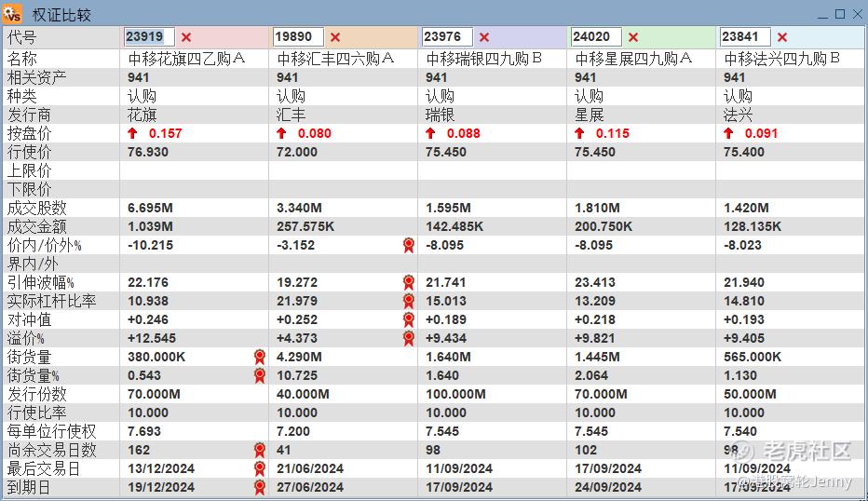Click last trading date 21/06/2024

(x=310, y=469)
